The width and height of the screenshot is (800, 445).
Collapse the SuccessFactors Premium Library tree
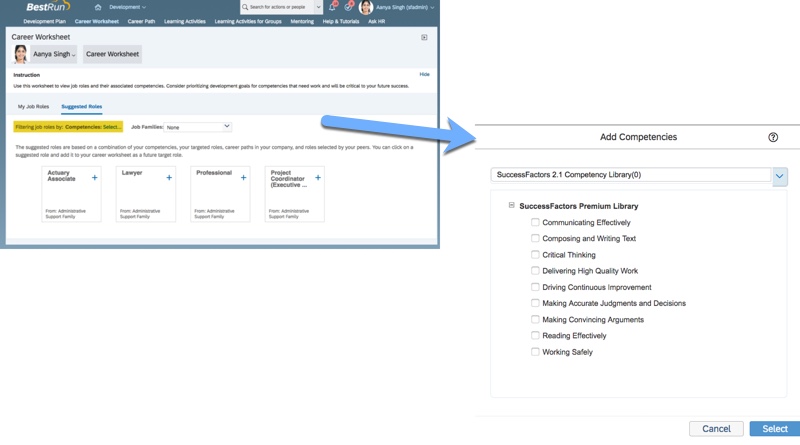tap(512, 206)
